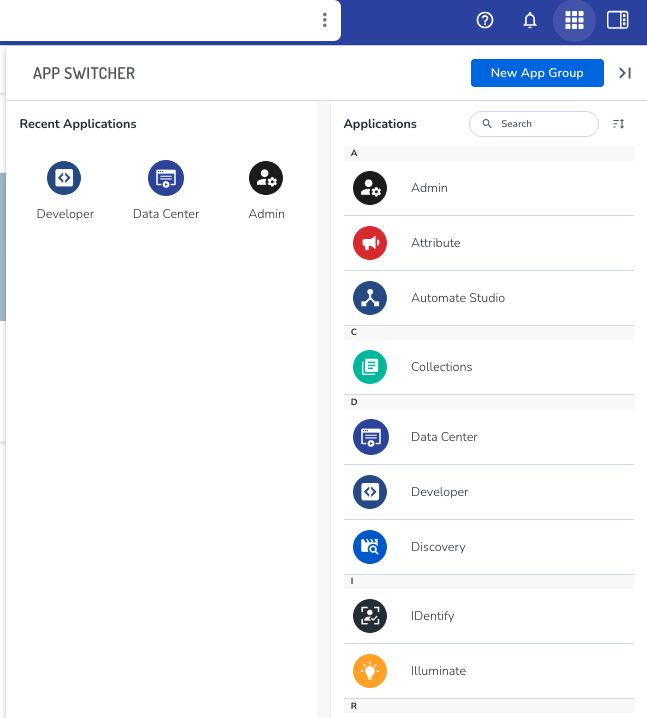Click inside the applications Search field
Image resolution: width=647 pixels, height=718 pixels.
pyautogui.click(x=542, y=124)
